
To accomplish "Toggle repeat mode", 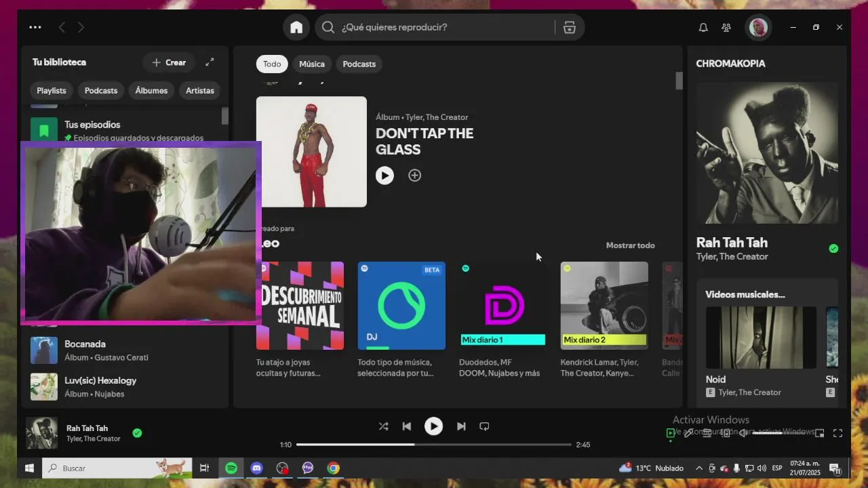I will coord(484,426).
